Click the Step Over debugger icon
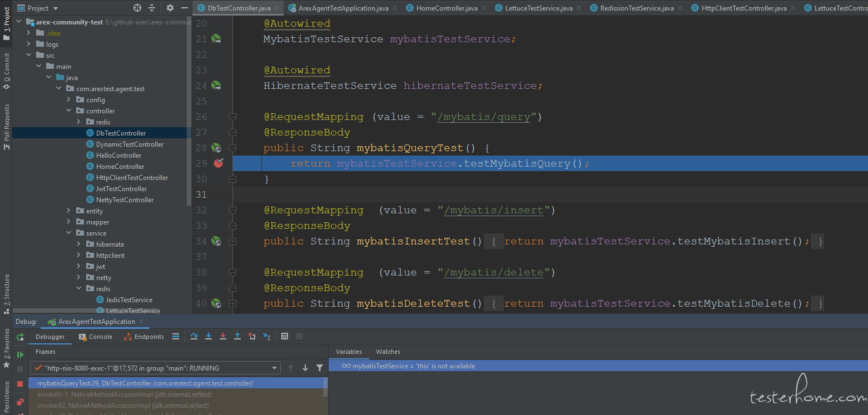 pyautogui.click(x=194, y=336)
